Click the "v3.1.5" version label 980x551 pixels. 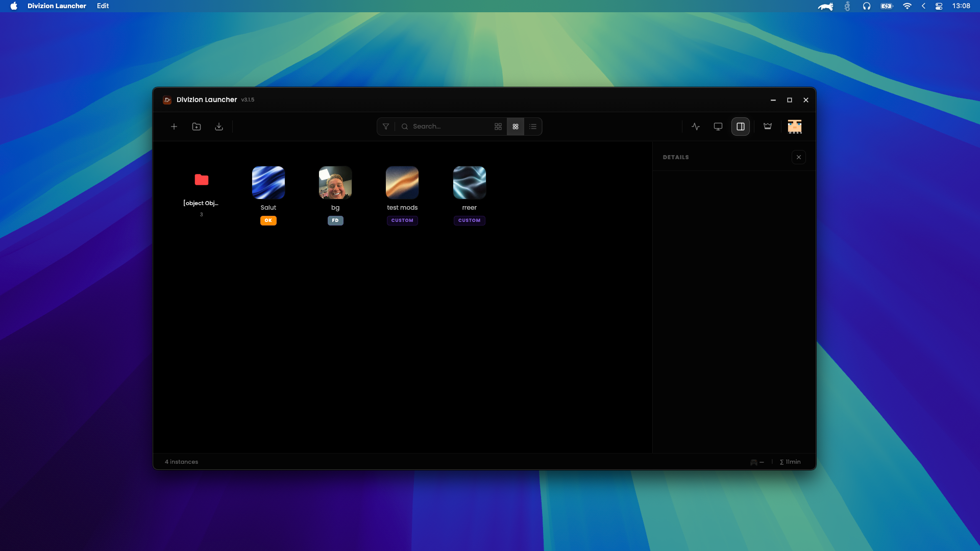tap(248, 100)
